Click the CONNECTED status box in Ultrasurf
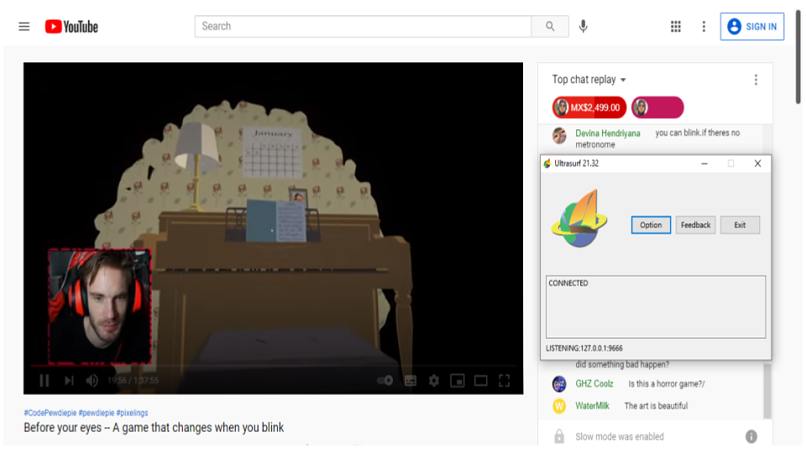Screen dimensions: 806x453 tap(655, 307)
